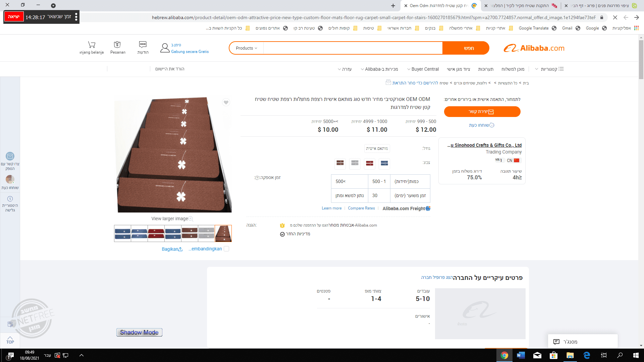
Task: Open the Compare Rates link
Action: (x=361, y=208)
